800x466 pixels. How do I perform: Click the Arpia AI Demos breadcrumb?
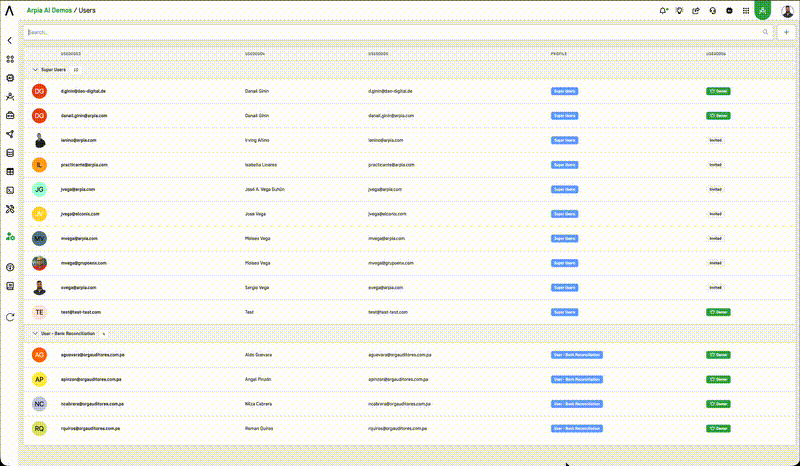pyautogui.click(x=49, y=10)
